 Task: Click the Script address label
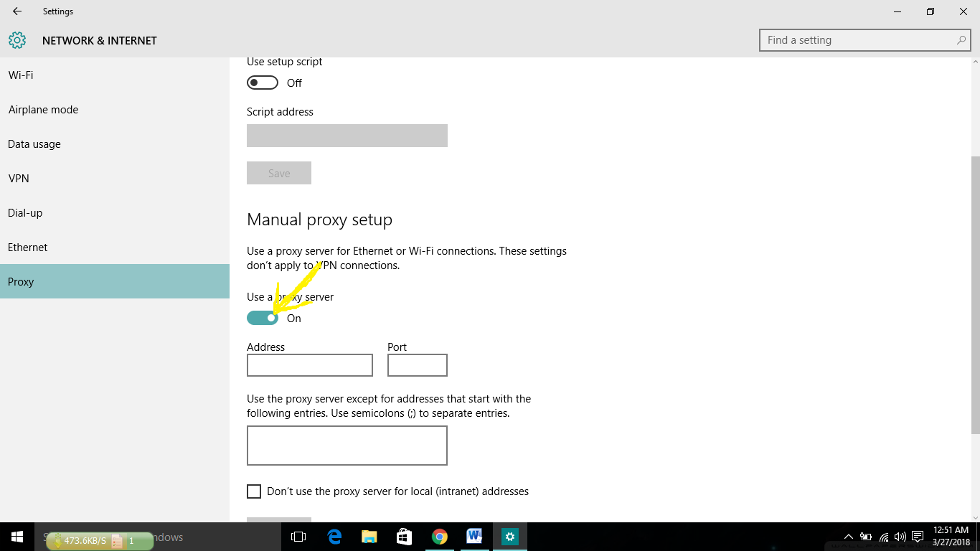[x=280, y=112]
